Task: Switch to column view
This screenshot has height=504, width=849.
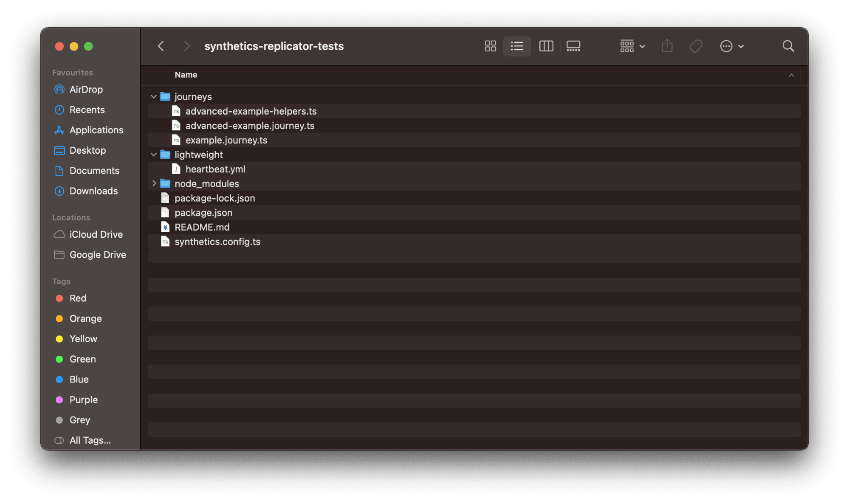Action: (546, 46)
